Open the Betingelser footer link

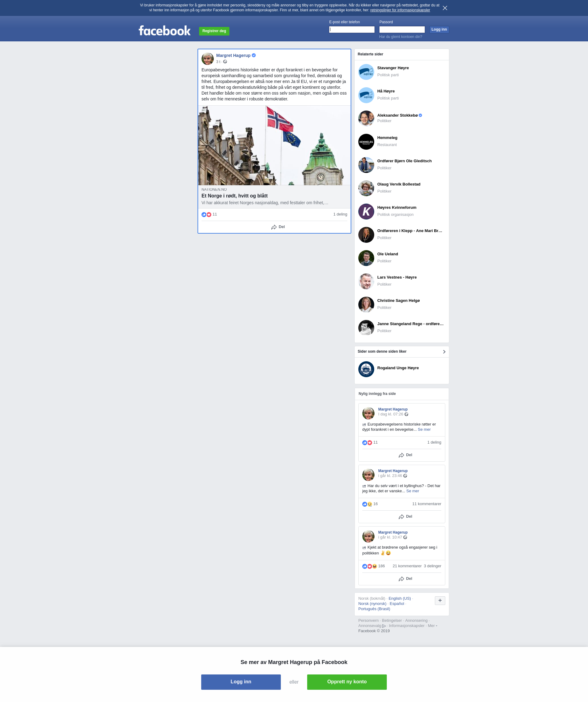pos(392,621)
